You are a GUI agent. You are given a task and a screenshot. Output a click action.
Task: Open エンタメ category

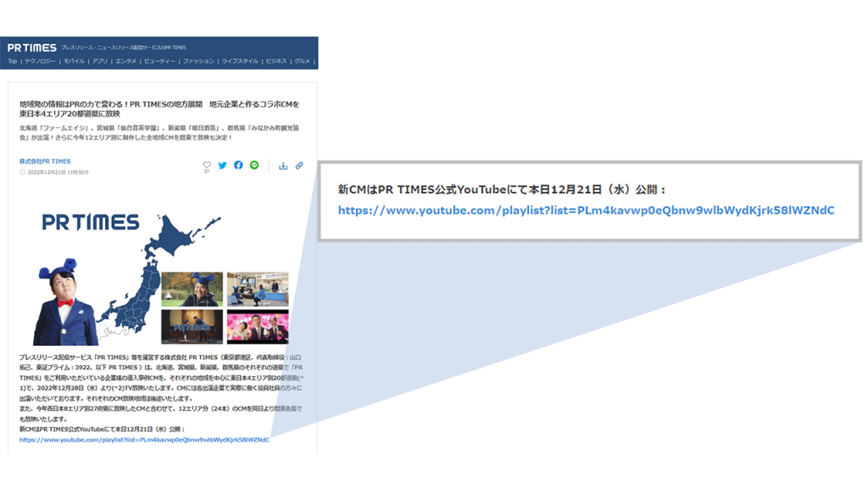(125, 61)
